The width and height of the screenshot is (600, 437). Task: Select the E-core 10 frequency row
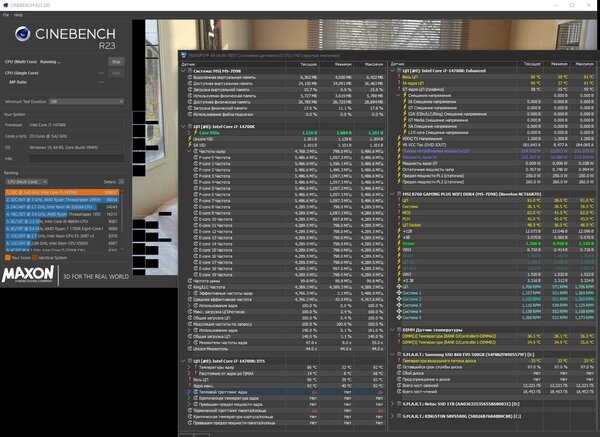(283, 219)
